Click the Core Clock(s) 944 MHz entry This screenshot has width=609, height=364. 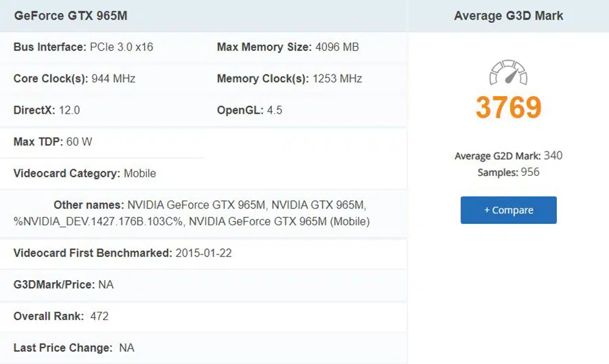click(74, 78)
